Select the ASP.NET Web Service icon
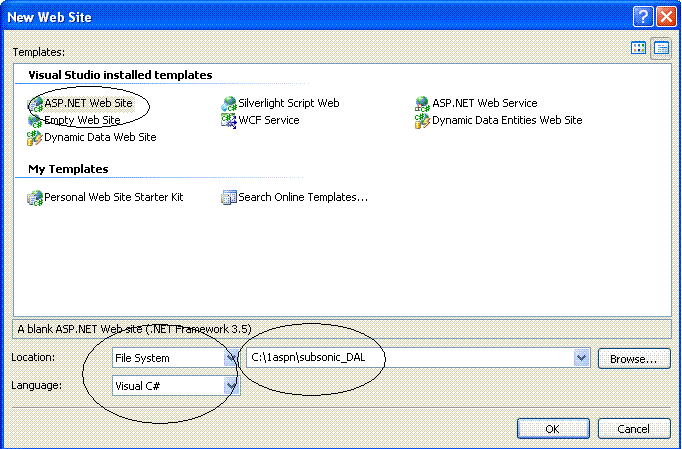The width and height of the screenshot is (682, 449). [x=422, y=104]
